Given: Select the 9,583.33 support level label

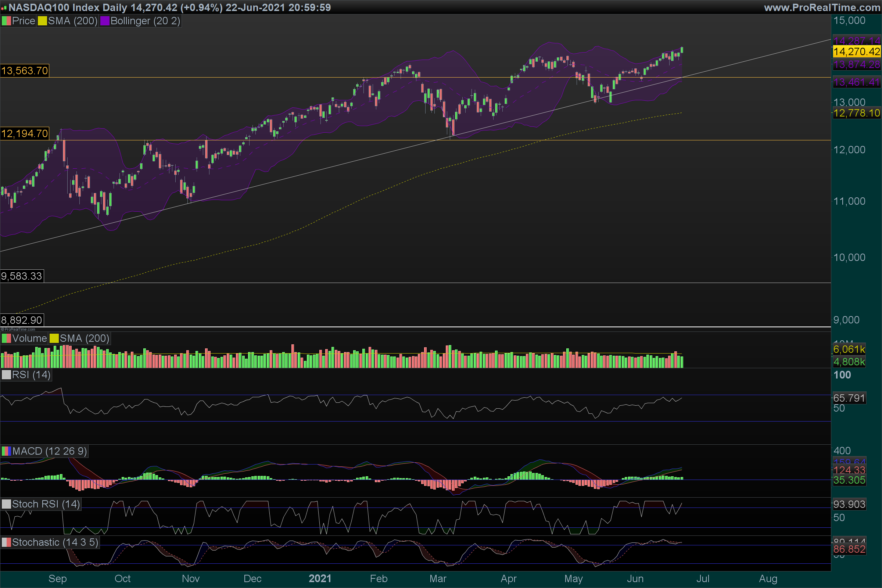Looking at the screenshot, I should [22, 276].
